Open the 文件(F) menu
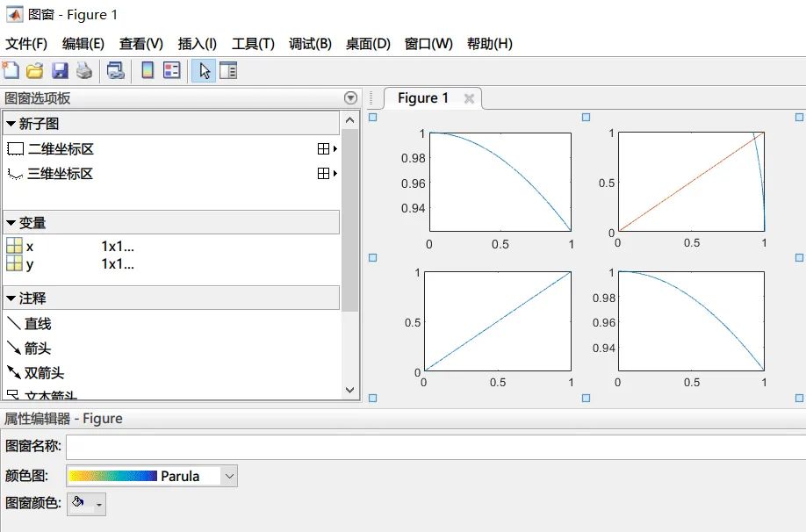This screenshot has width=806, height=532. [x=26, y=44]
